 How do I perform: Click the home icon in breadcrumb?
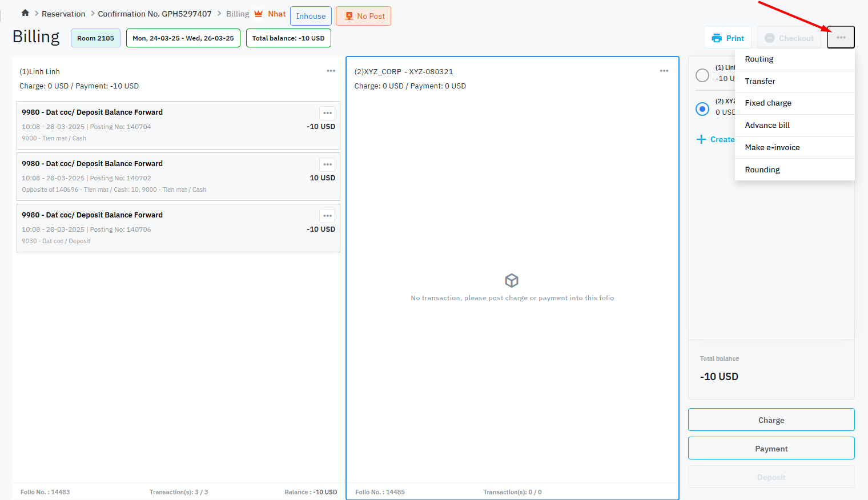click(x=25, y=13)
